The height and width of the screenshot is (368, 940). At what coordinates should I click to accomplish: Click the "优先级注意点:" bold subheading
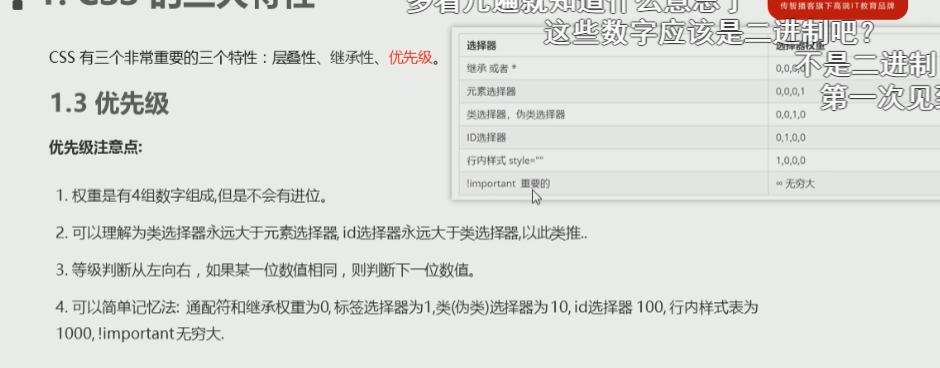point(96,147)
